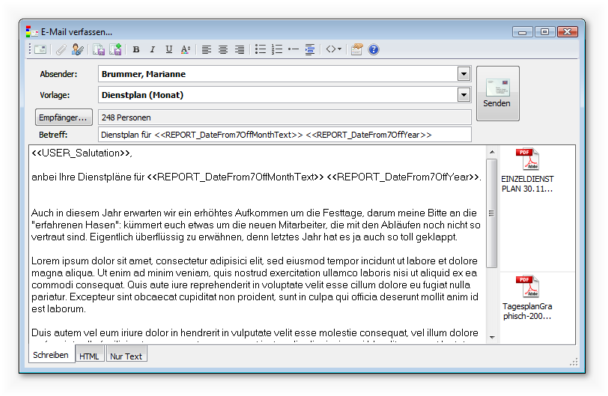Click the Empfänger... button
The image size is (608, 396).
(x=64, y=117)
